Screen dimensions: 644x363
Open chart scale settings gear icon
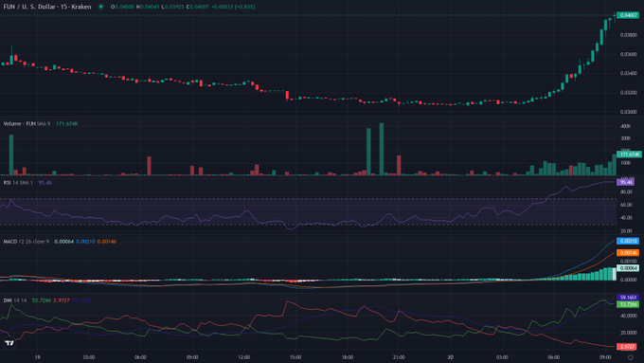(x=631, y=357)
